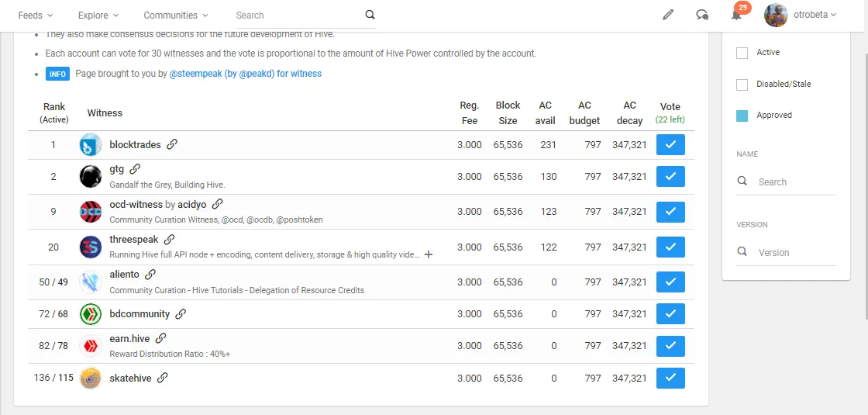Open skatehive witness name
Image resolution: width=868 pixels, height=415 pixels.
[x=131, y=378]
